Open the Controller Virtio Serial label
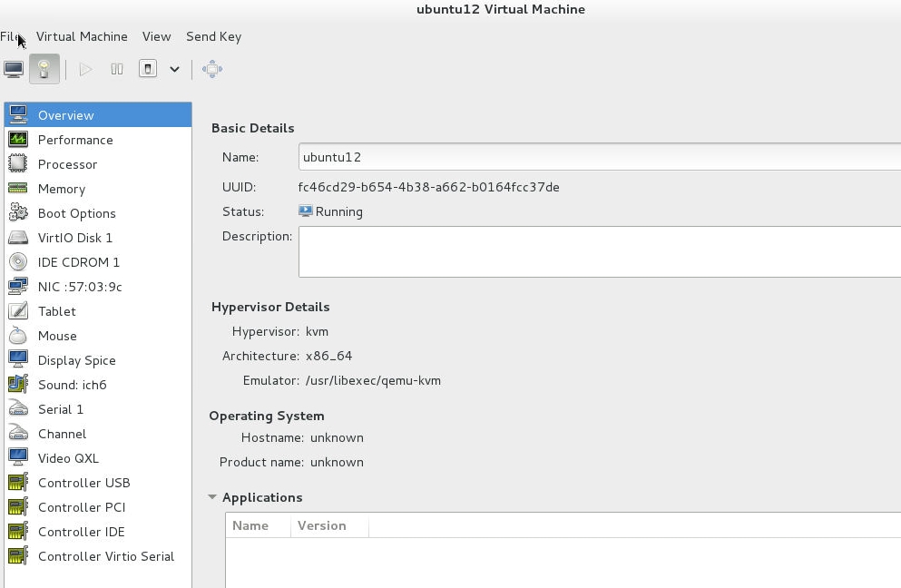901x588 pixels. 106,556
